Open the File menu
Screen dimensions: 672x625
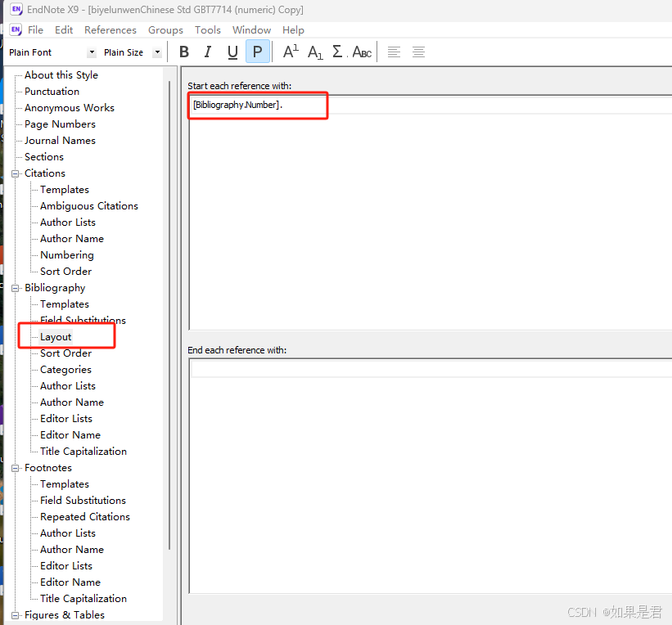35,30
